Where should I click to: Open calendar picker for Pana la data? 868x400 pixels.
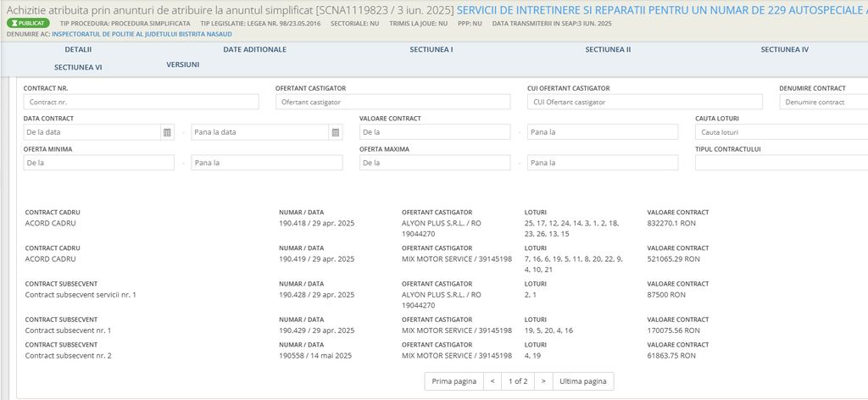coord(336,132)
